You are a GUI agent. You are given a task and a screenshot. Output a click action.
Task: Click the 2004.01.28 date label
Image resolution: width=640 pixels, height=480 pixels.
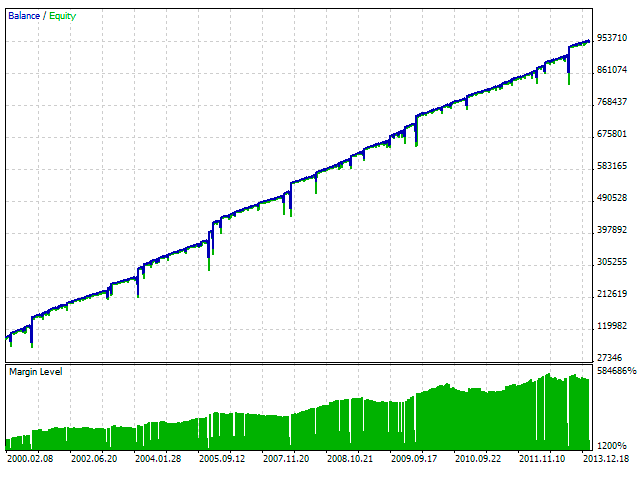pyautogui.click(x=158, y=459)
